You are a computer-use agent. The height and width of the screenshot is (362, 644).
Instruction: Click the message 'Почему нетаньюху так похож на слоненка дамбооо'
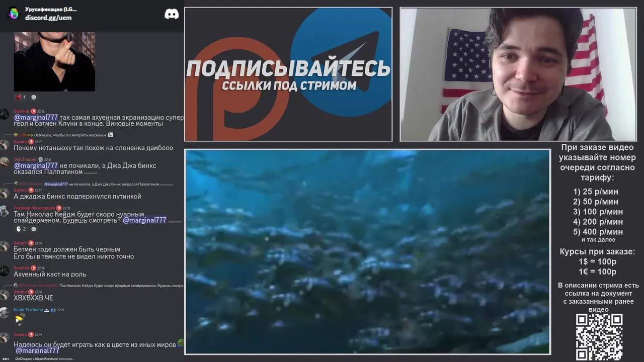(93, 148)
